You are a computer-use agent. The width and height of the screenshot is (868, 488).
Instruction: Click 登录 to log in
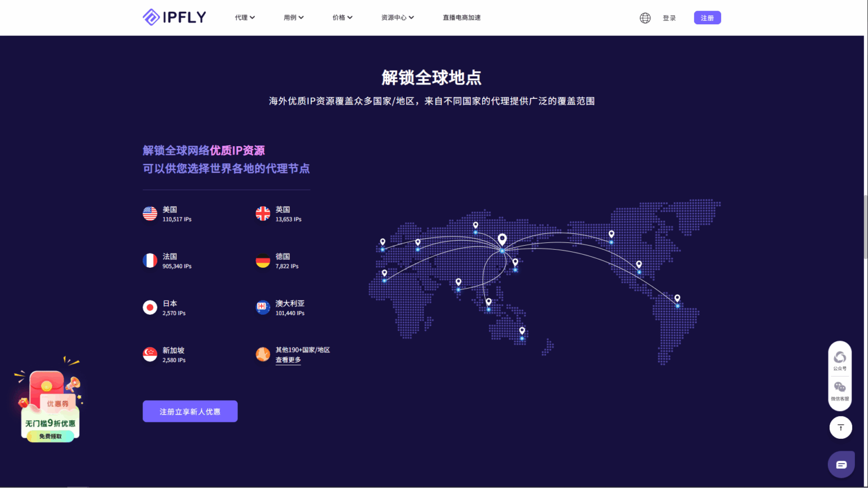click(669, 18)
